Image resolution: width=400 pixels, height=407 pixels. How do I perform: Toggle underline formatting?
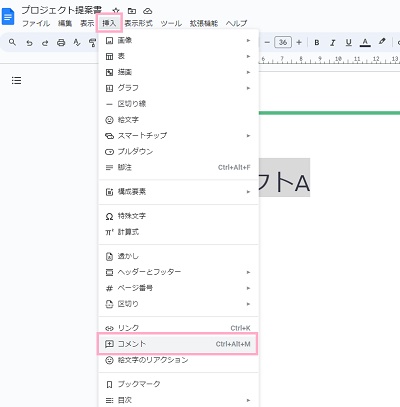point(349,43)
